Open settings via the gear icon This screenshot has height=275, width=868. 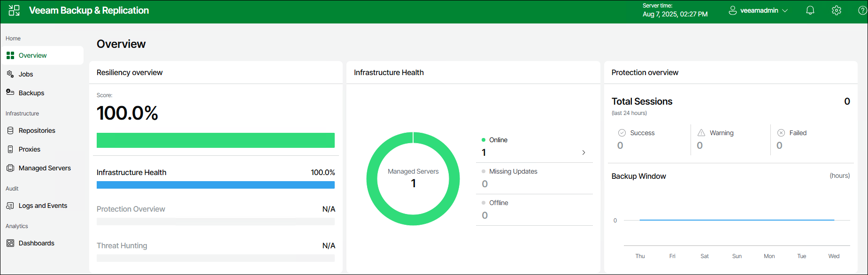836,10
